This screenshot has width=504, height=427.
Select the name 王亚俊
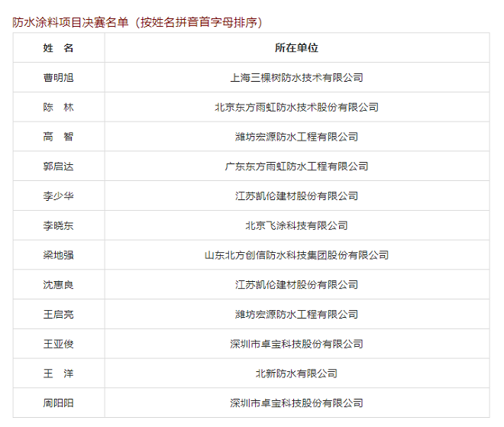[58, 344]
